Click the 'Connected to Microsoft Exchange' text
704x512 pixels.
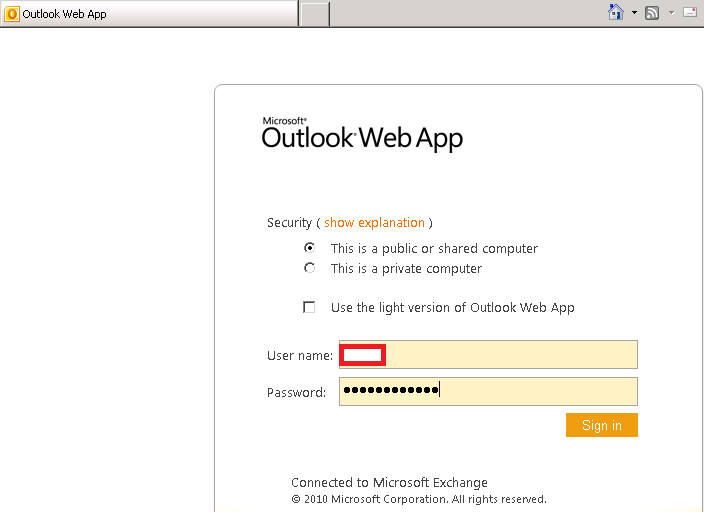tap(389, 482)
